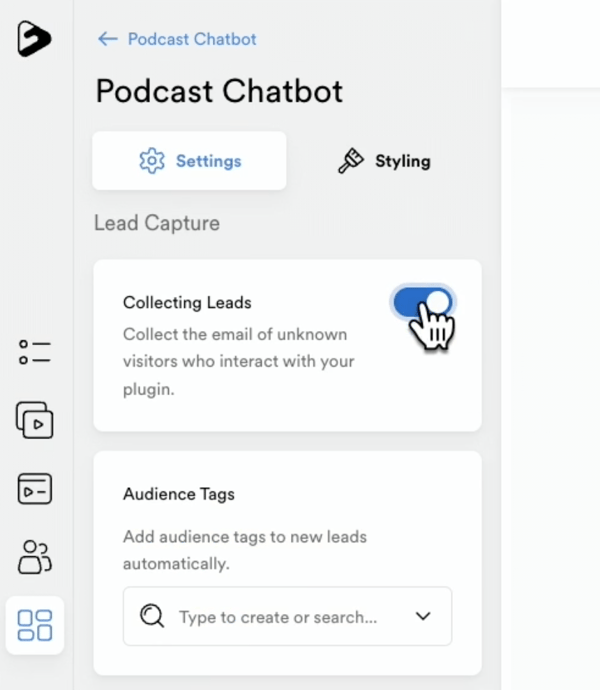Viewport: 600px width, 690px height.
Task: Click the 'Type to create or search' field
Action: pyautogui.click(x=287, y=616)
